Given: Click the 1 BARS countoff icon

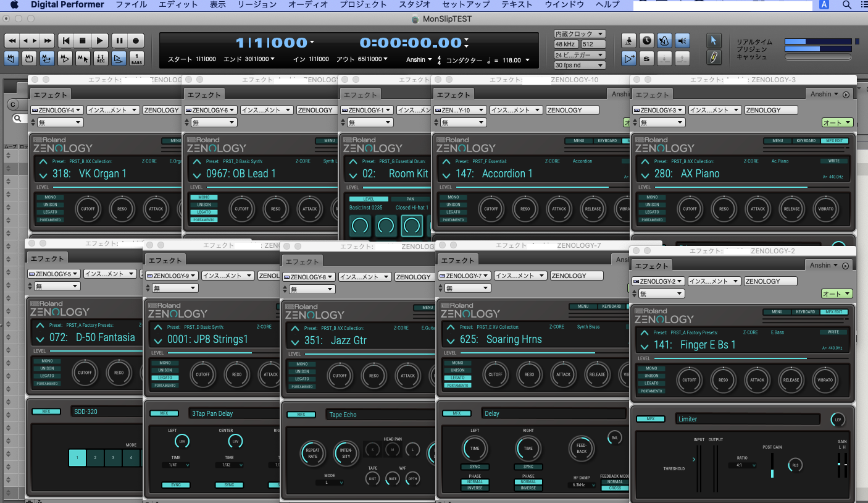Looking at the screenshot, I should tap(136, 59).
